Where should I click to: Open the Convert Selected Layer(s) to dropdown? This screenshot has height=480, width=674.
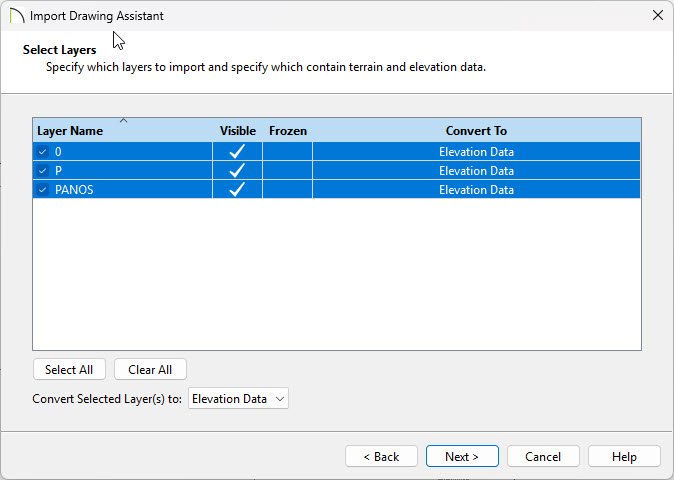(x=238, y=399)
